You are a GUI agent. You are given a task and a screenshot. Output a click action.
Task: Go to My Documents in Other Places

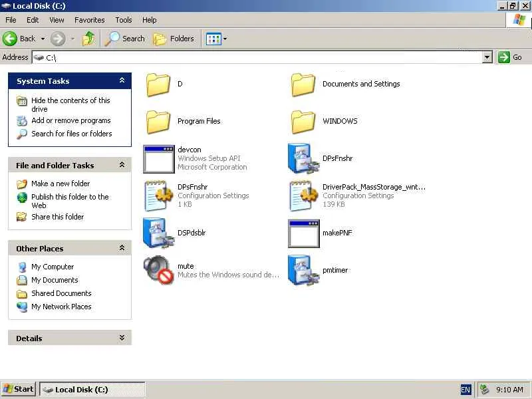pyautogui.click(x=55, y=280)
